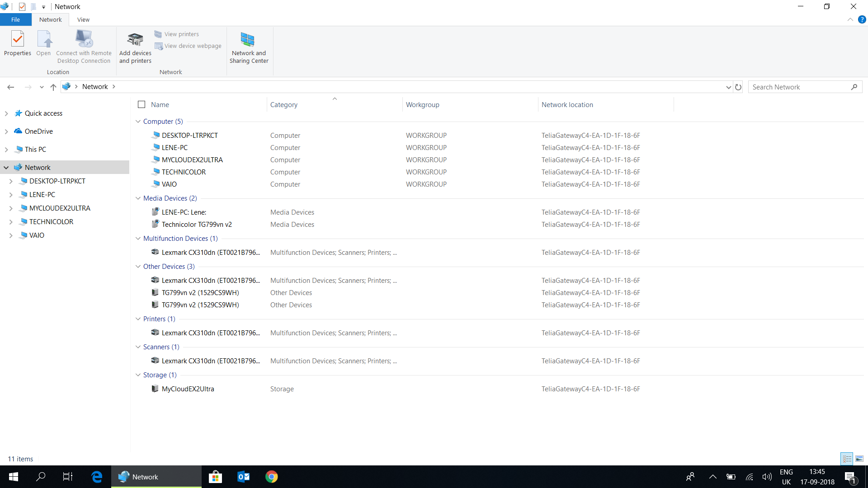
Task: Collapse the Multifunction Devices (1) group
Action: click(138, 239)
